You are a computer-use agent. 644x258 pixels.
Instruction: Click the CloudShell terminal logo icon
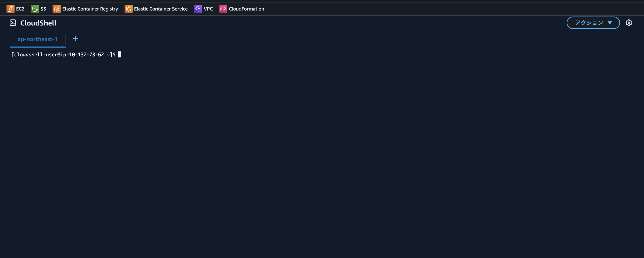click(x=13, y=23)
